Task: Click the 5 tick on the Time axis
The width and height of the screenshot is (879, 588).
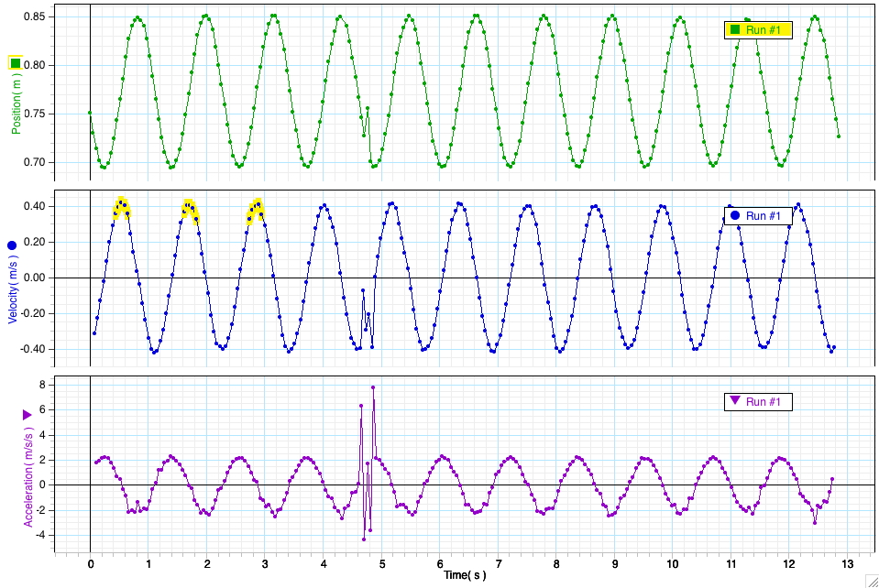Action: [382, 564]
